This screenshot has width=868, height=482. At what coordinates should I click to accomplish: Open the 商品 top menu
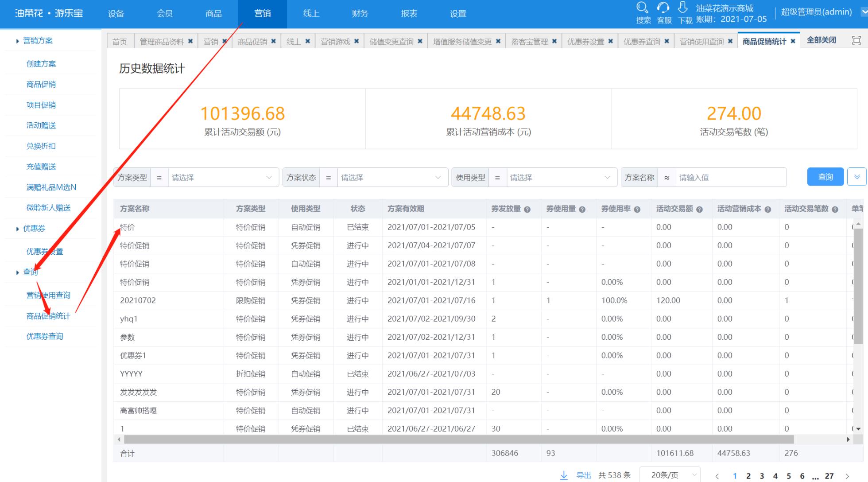[213, 14]
